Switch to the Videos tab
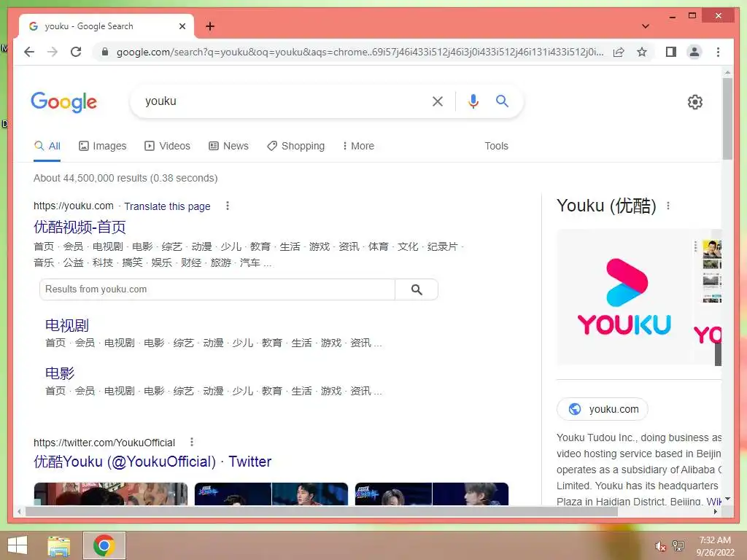The height and width of the screenshot is (560, 747). (x=167, y=146)
